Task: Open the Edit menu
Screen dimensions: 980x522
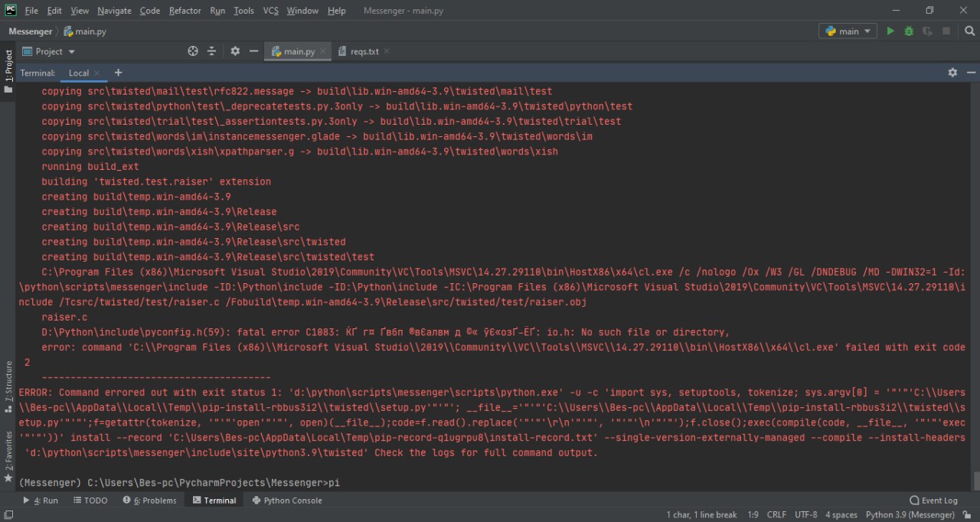Action: coord(54,11)
